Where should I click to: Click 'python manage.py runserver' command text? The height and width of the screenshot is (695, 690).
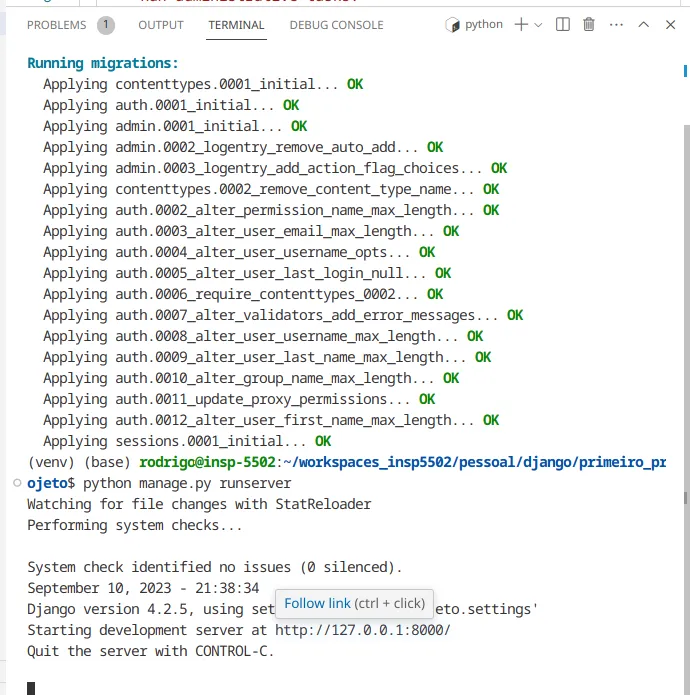(x=187, y=483)
